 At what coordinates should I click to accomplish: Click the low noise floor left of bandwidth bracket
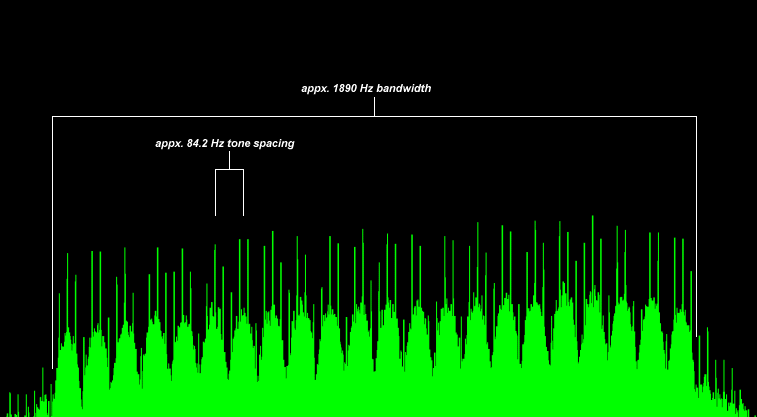pyautogui.click(x=25, y=405)
